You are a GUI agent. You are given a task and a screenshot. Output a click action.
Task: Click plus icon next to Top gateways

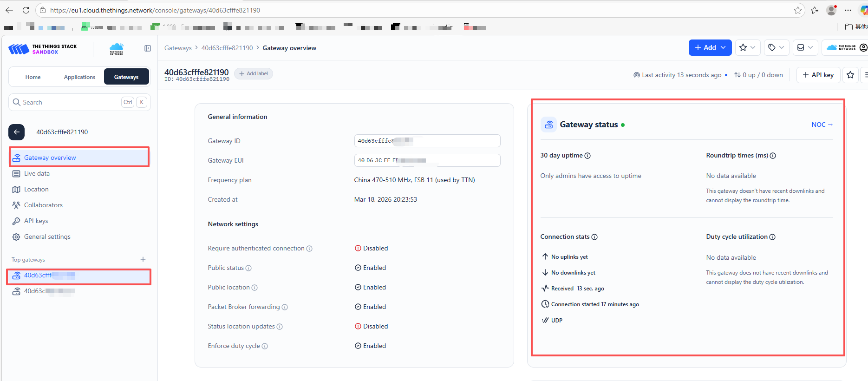pos(143,259)
